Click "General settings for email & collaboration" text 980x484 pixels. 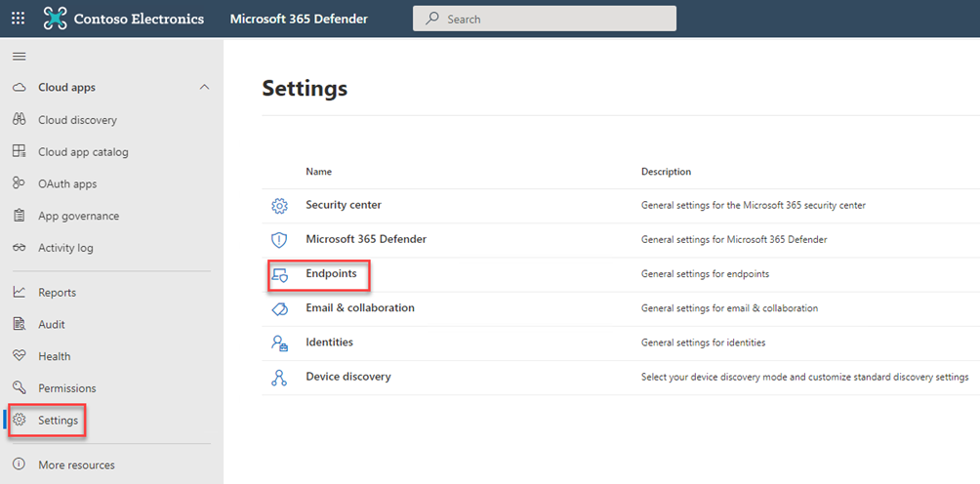[x=729, y=308]
